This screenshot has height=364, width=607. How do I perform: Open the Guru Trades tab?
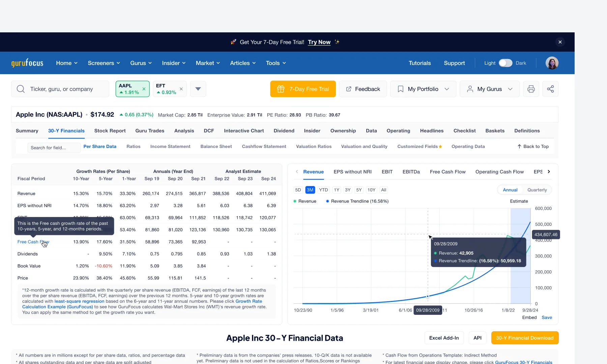tap(150, 131)
